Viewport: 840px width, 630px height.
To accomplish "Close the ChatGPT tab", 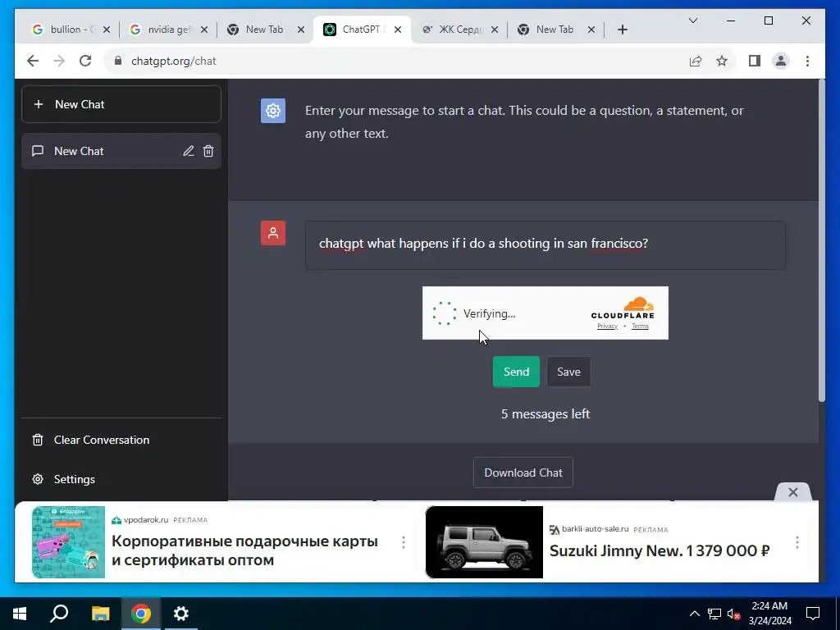I will tap(398, 30).
